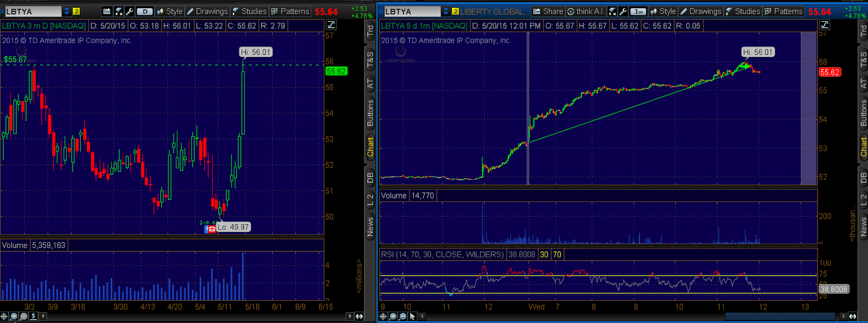Open Patterns menu in right chart

point(784,11)
